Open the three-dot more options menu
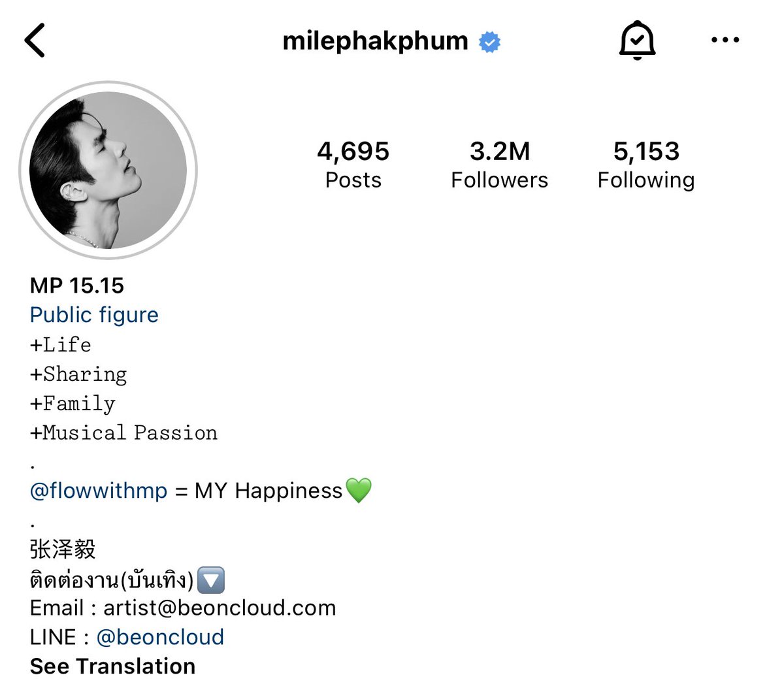784x686 pixels. coord(725,41)
